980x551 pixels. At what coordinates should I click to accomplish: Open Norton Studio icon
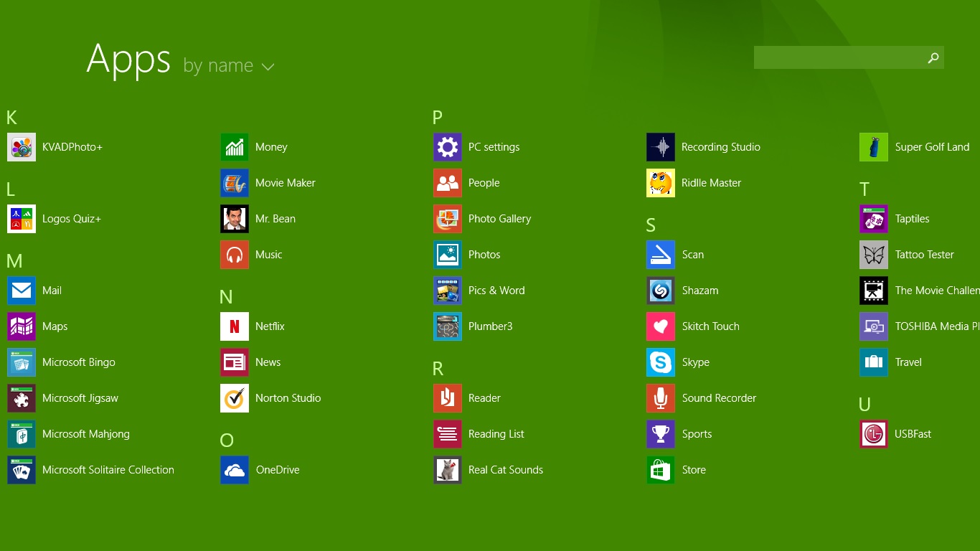235,398
